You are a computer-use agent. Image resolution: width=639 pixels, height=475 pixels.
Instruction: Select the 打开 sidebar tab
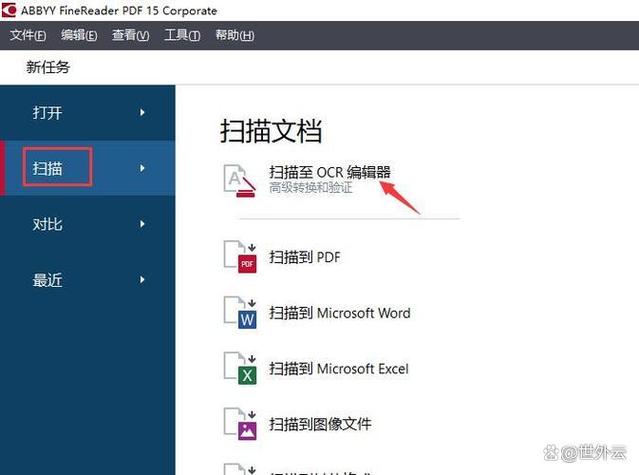pyautogui.click(x=88, y=112)
